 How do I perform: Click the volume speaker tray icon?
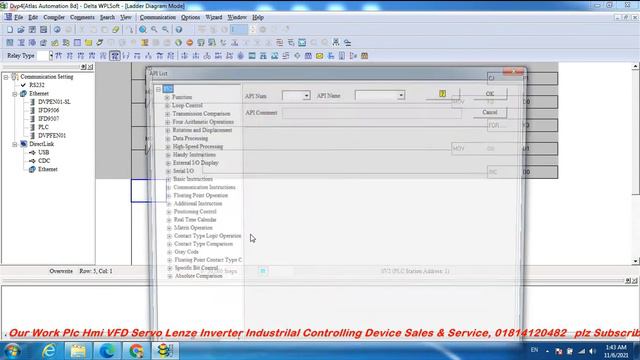click(x=592, y=351)
